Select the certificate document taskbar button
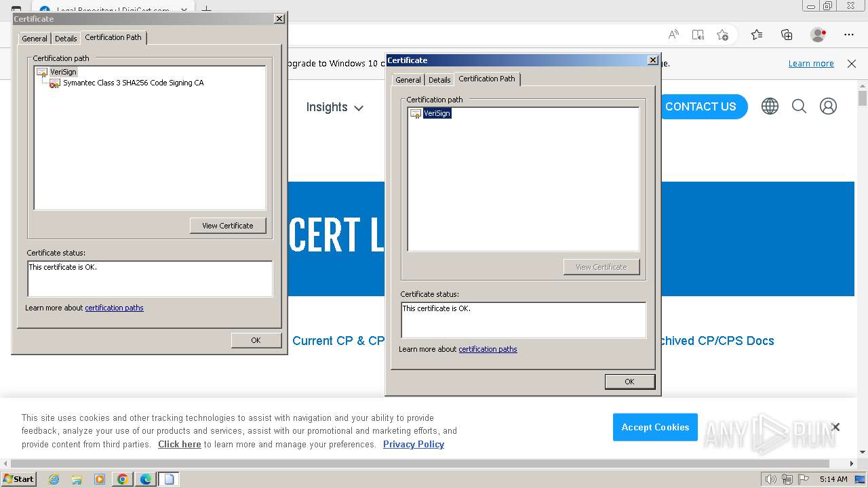Viewport: 868px width, 488px height. [169, 479]
